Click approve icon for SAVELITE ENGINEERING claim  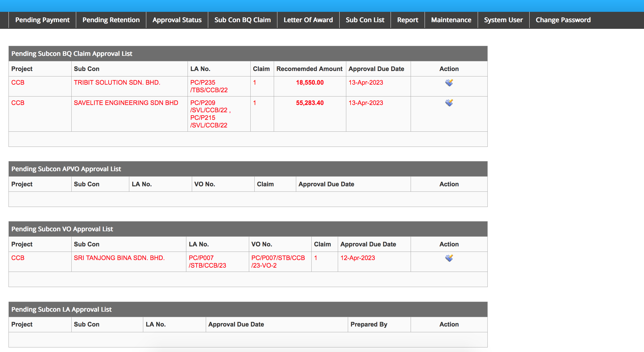[449, 103]
